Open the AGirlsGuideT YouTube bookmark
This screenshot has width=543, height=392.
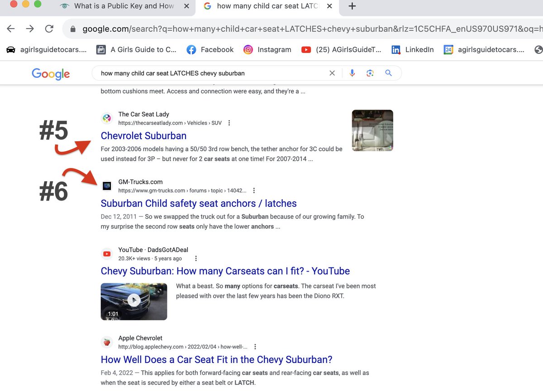click(341, 50)
